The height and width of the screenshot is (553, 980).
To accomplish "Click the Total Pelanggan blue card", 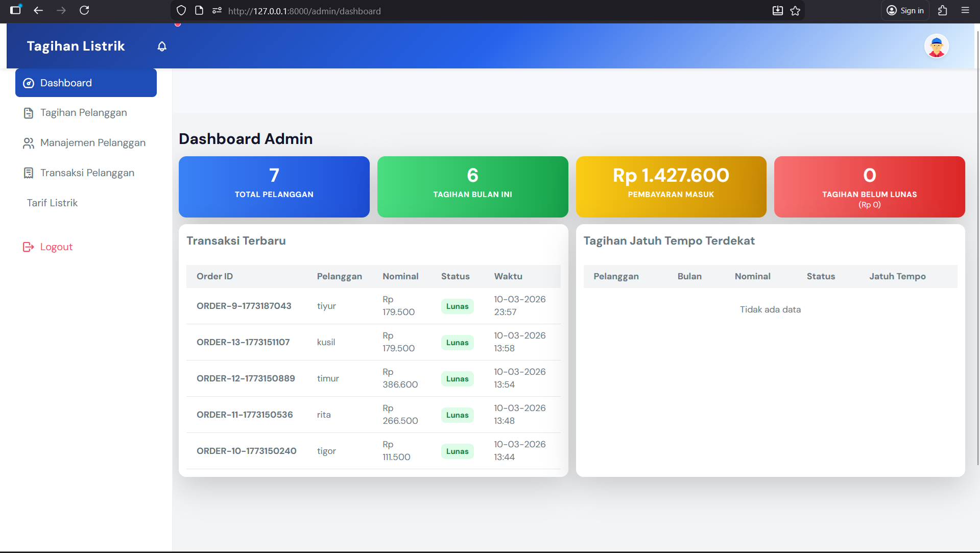I will (274, 187).
